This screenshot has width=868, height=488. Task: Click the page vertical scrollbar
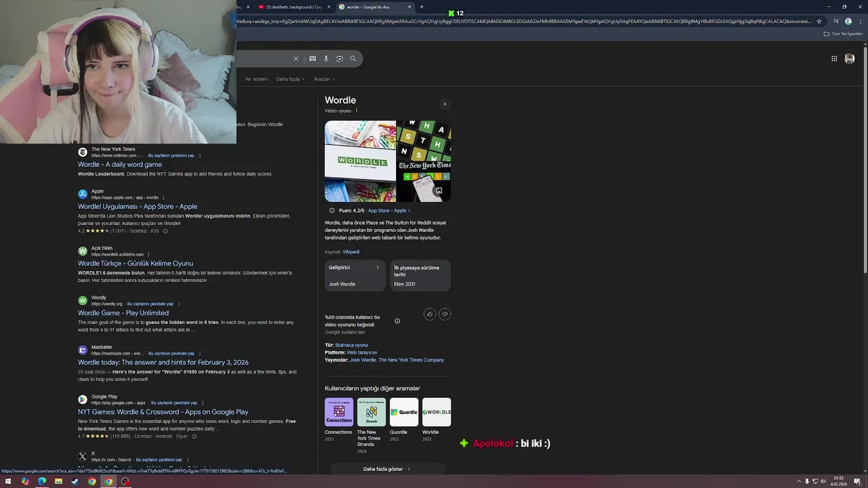(x=865, y=159)
